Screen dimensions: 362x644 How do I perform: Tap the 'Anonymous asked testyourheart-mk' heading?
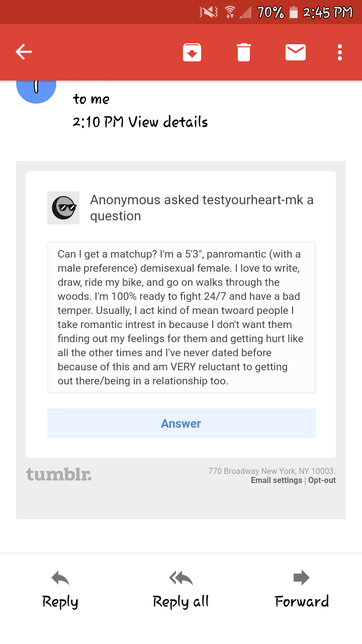[202, 208]
